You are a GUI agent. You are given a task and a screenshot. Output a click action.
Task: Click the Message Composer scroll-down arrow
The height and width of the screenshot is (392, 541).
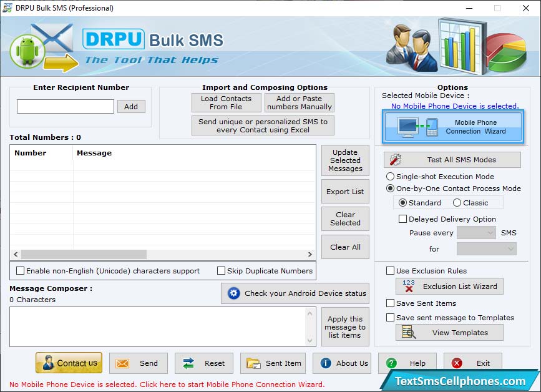310,341
